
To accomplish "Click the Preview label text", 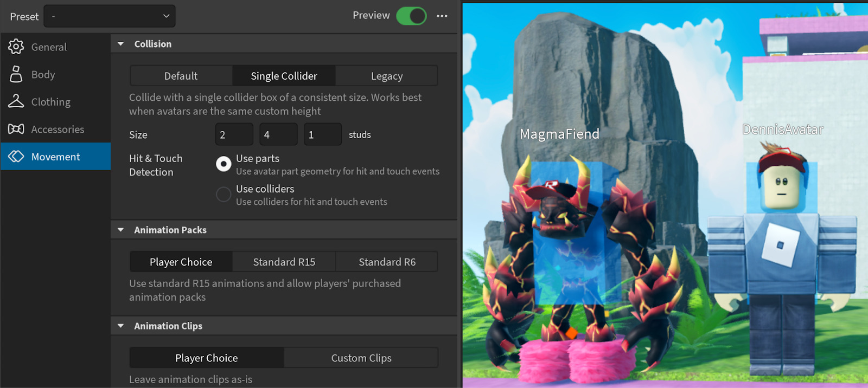I will tap(371, 15).
